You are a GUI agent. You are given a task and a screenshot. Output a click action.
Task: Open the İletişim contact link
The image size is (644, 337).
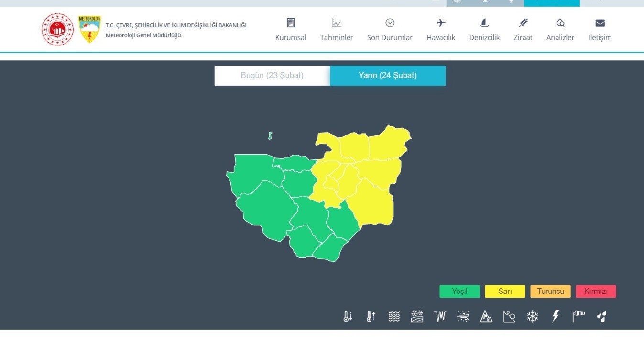coord(600,30)
